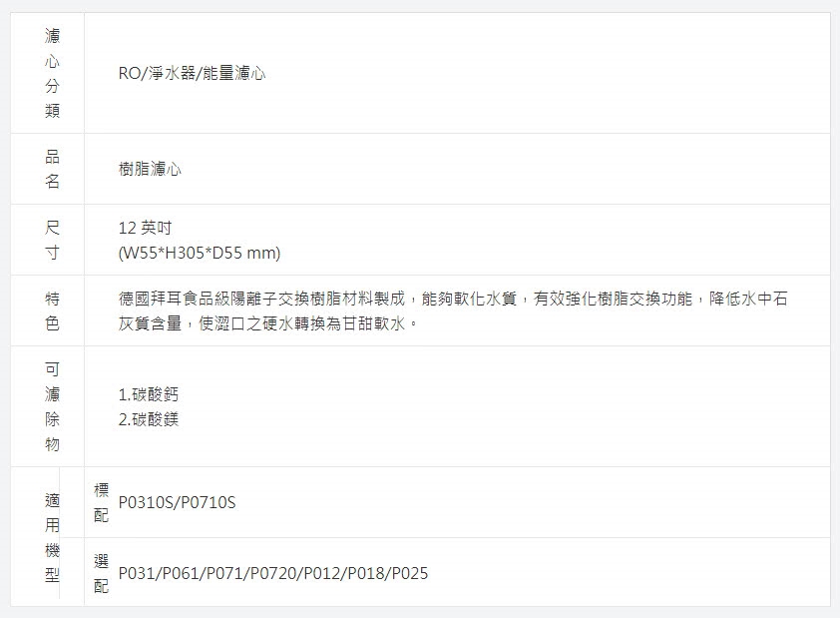This screenshot has height=618, width=840.
Task: Click the P0310S standard model code
Action: 145,502
